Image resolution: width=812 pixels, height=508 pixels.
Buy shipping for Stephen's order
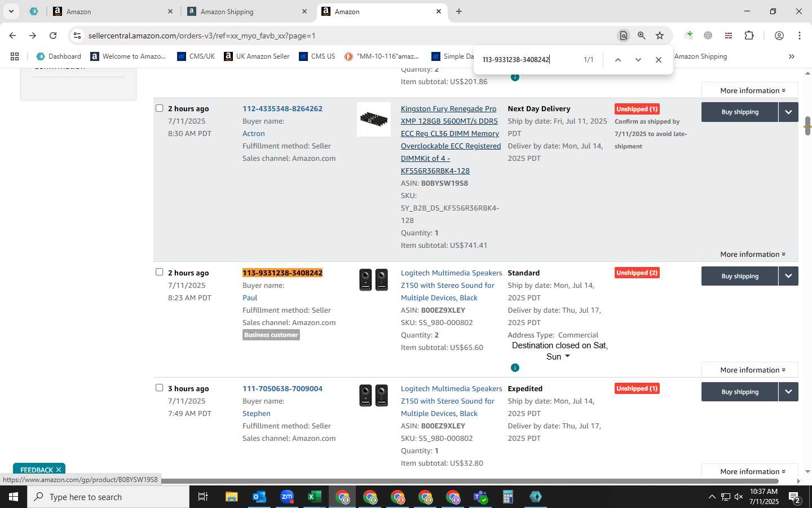[x=740, y=392]
